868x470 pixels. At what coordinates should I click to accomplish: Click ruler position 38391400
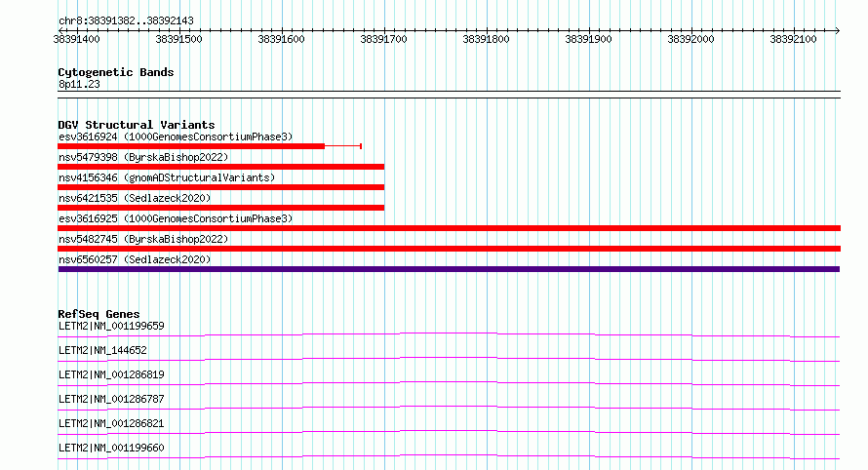coord(76,39)
